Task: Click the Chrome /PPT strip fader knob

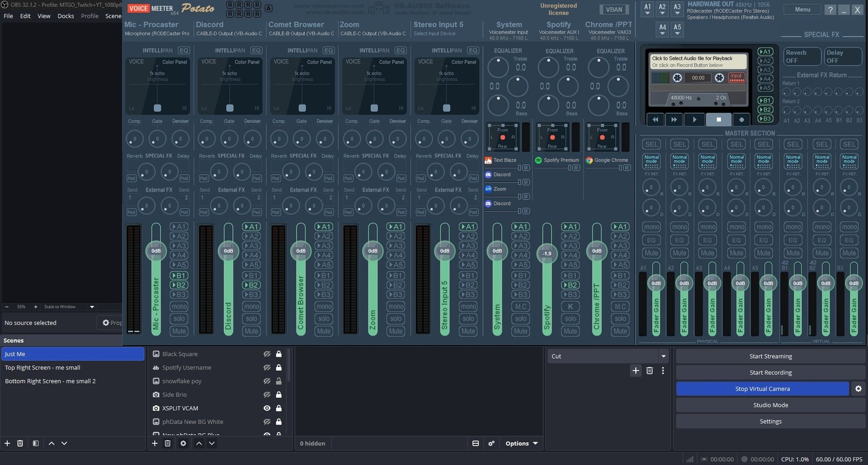Action: [x=597, y=250]
